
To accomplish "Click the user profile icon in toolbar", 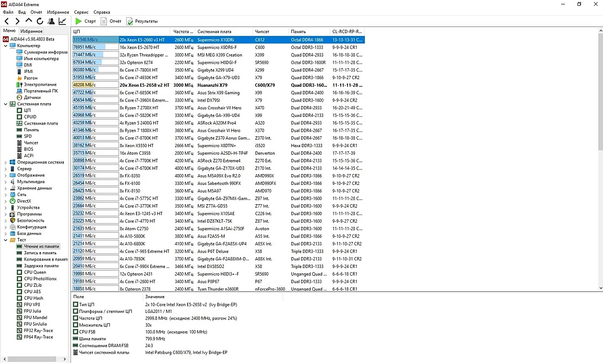I will 51,21.
